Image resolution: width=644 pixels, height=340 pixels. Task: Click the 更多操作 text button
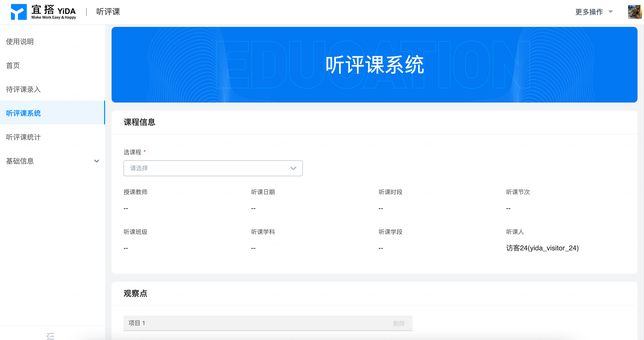[x=589, y=12]
